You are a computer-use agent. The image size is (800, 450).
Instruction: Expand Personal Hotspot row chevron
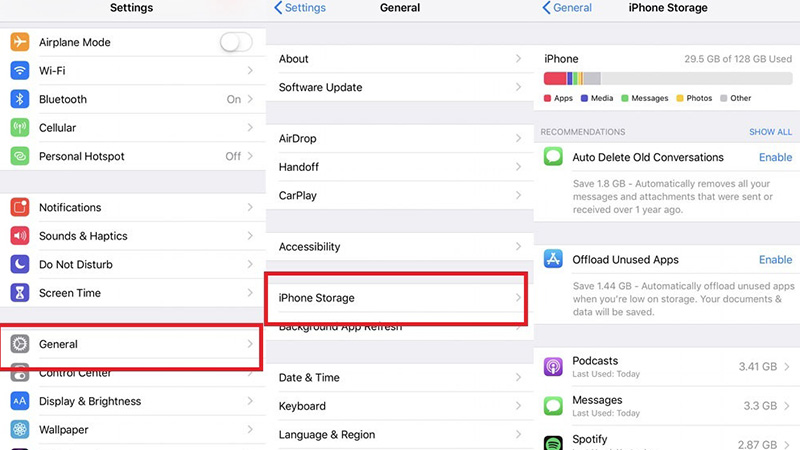250,156
